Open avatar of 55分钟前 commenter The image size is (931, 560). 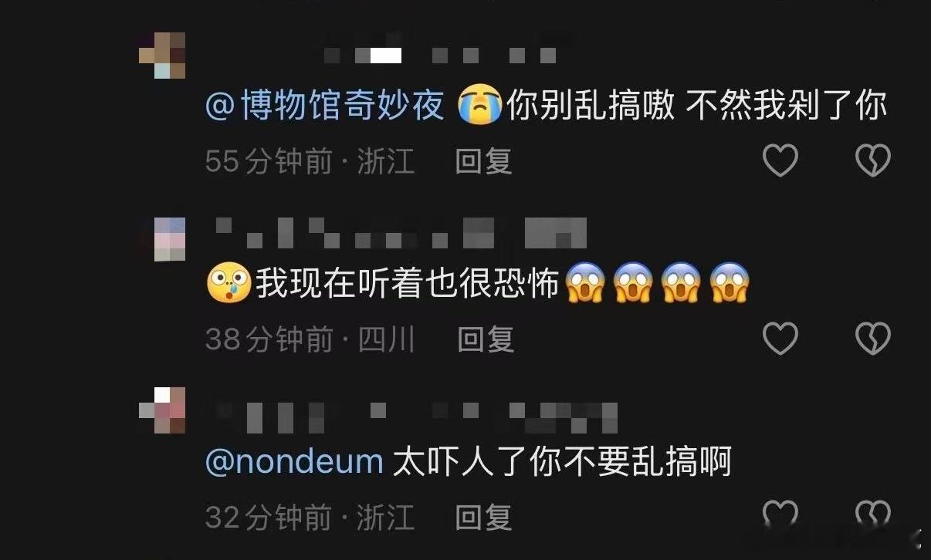click(162, 56)
